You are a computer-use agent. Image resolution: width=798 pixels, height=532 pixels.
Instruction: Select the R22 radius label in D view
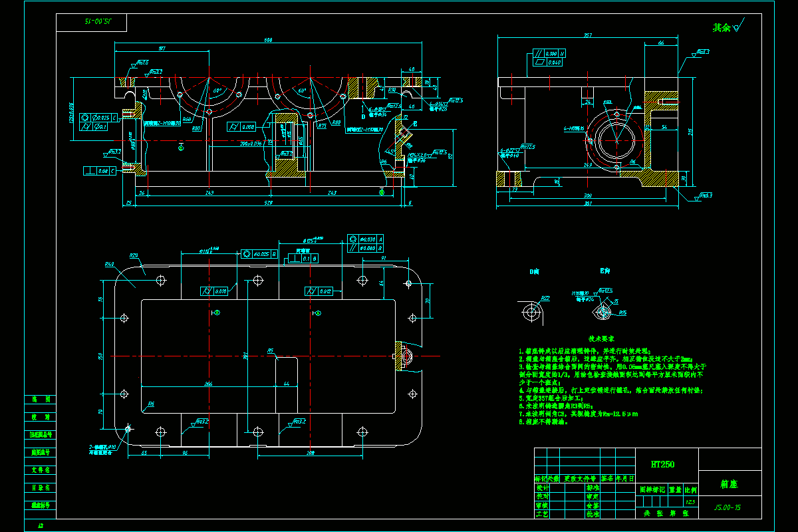(x=545, y=298)
